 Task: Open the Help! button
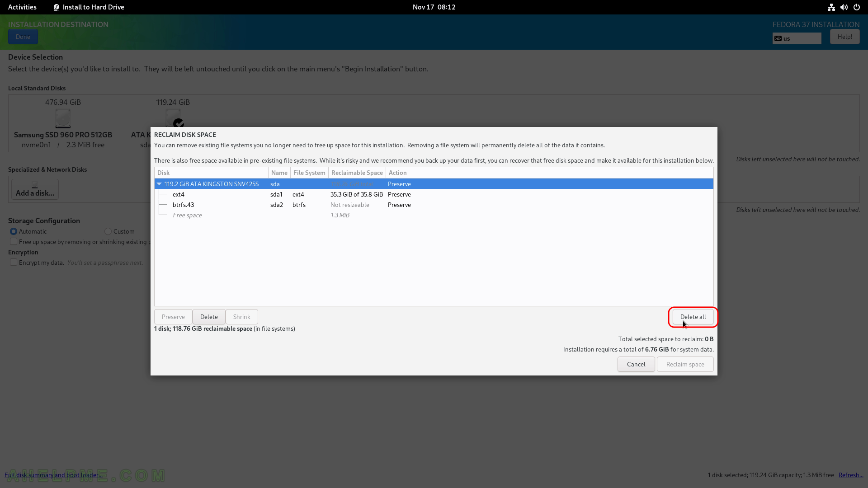[x=844, y=37]
